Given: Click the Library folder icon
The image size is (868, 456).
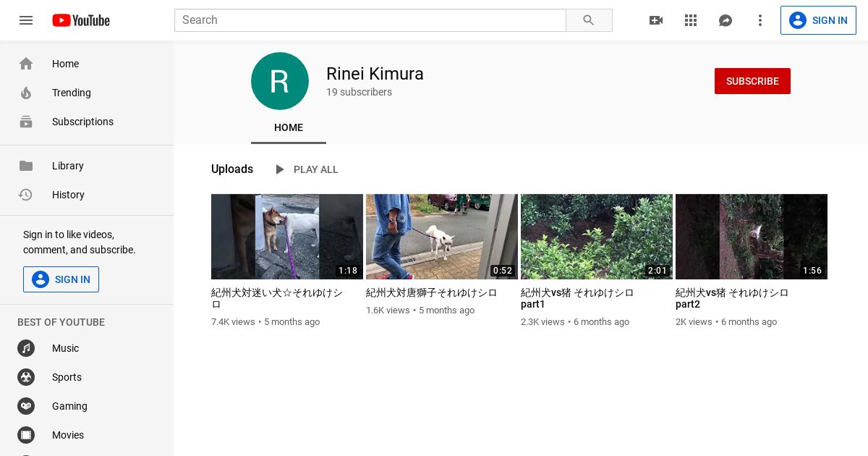Looking at the screenshot, I should [26, 166].
